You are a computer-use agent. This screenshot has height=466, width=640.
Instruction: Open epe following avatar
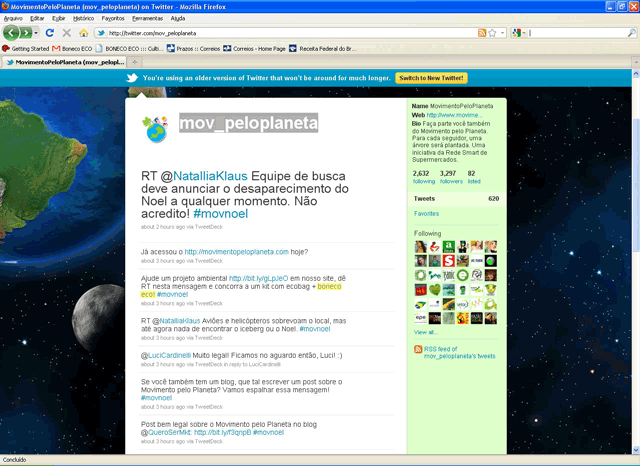click(x=420, y=318)
